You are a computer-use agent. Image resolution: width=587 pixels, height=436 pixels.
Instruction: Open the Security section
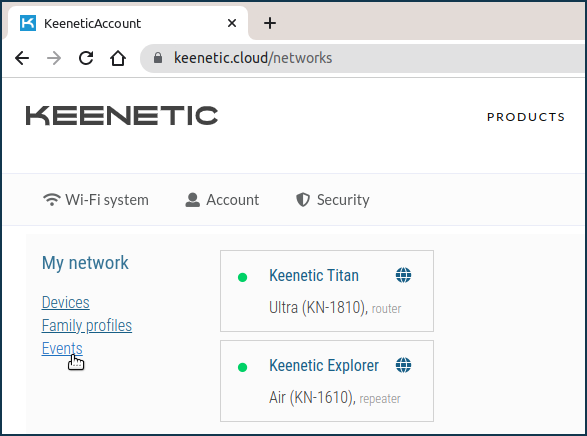(x=332, y=200)
